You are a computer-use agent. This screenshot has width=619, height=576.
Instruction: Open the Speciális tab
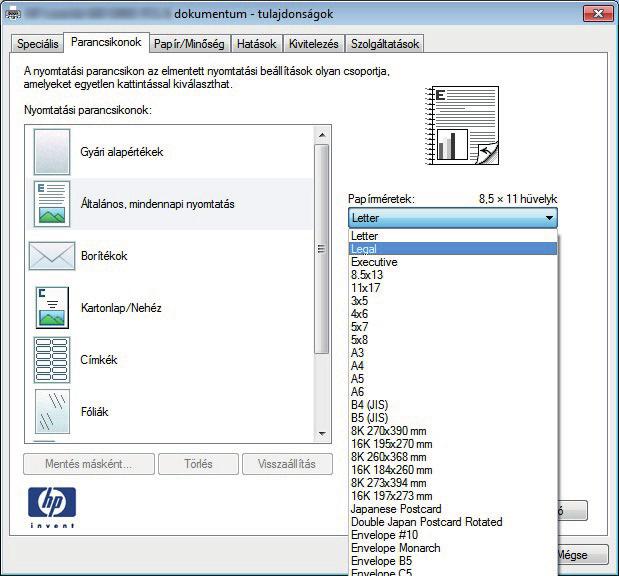38,43
